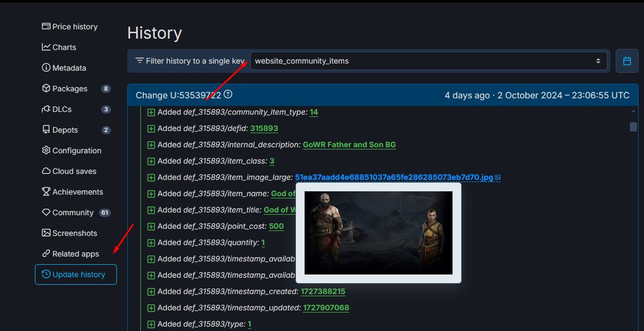The width and height of the screenshot is (644, 331).
Task: Click the defid value 315893
Action: click(x=264, y=128)
